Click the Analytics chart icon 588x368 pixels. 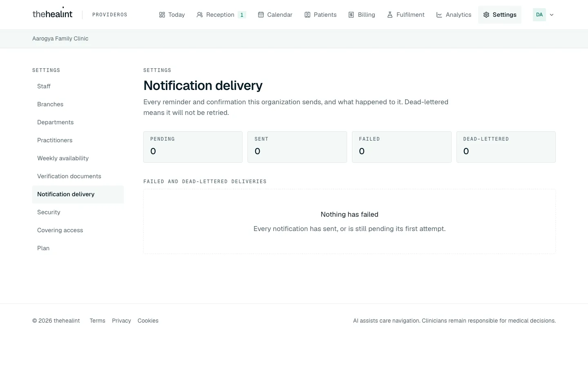coord(439,15)
